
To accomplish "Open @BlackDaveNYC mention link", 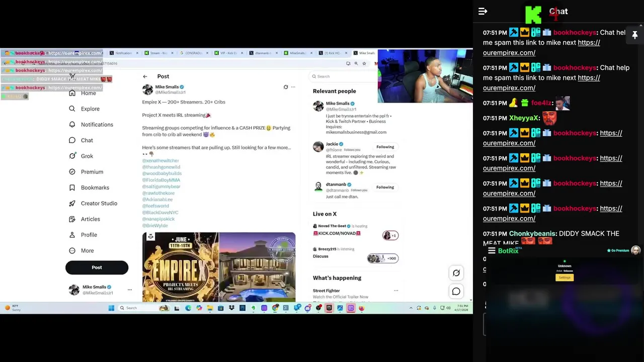I will [160, 213].
